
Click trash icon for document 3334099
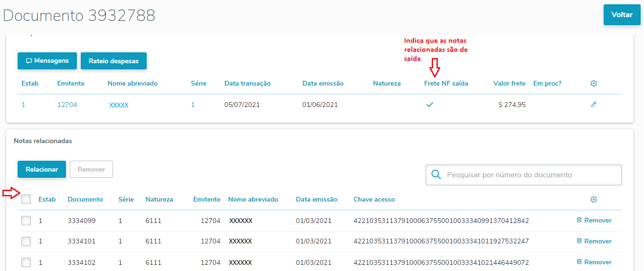pyautogui.click(x=579, y=220)
